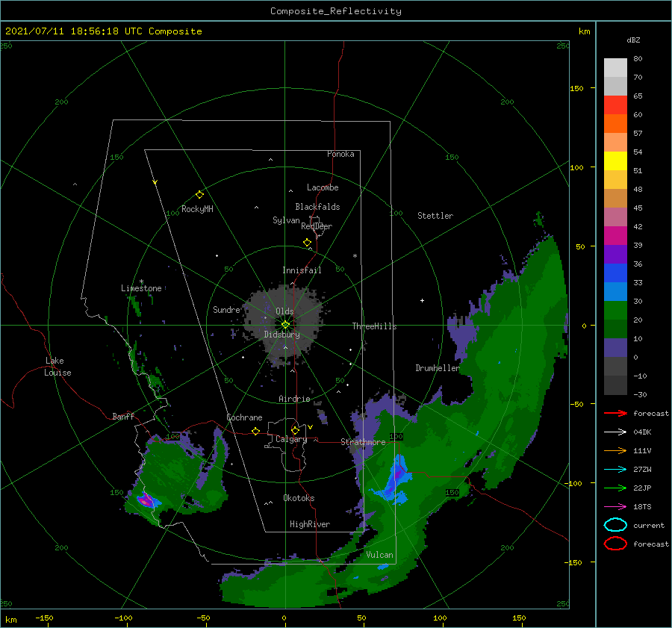
Task: Click the white 04DK arrow icon
Action: point(615,432)
